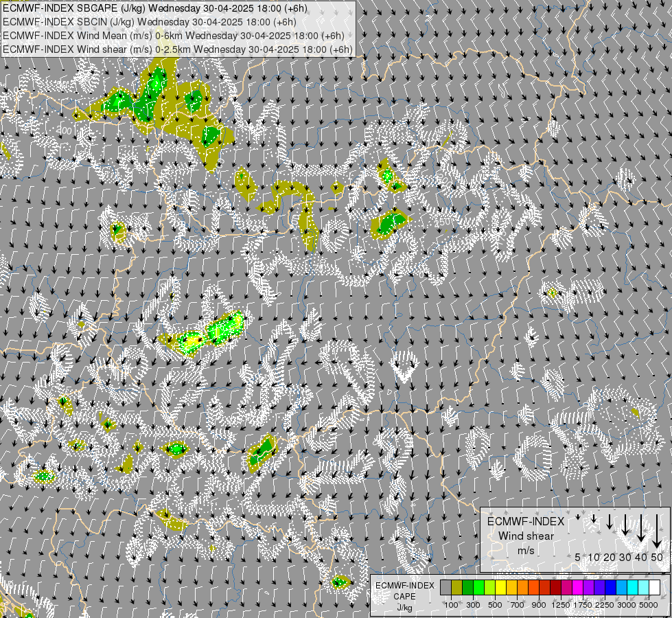
Task: Click the 5000 tick label on the CAPE scale
Action: 649,605
